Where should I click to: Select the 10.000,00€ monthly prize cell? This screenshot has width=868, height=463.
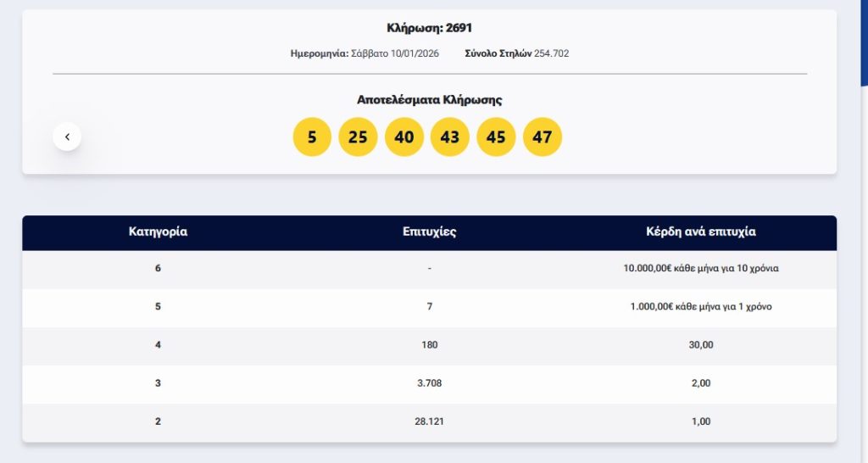700,268
